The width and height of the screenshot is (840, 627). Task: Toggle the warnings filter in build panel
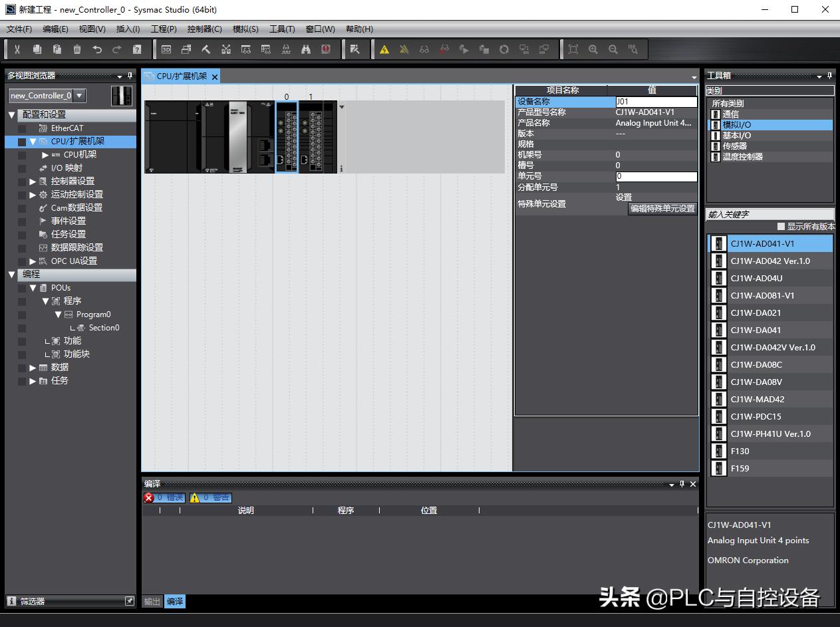[210, 497]
